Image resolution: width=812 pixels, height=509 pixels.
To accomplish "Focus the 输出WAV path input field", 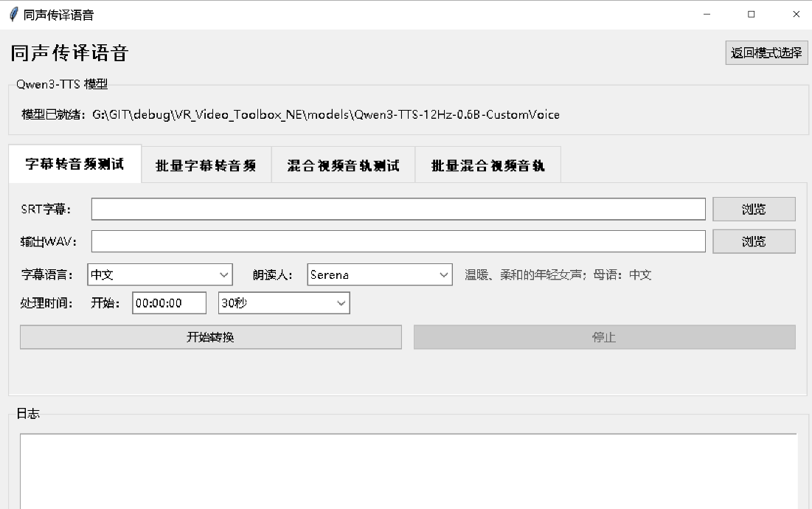I will [398, 241].
